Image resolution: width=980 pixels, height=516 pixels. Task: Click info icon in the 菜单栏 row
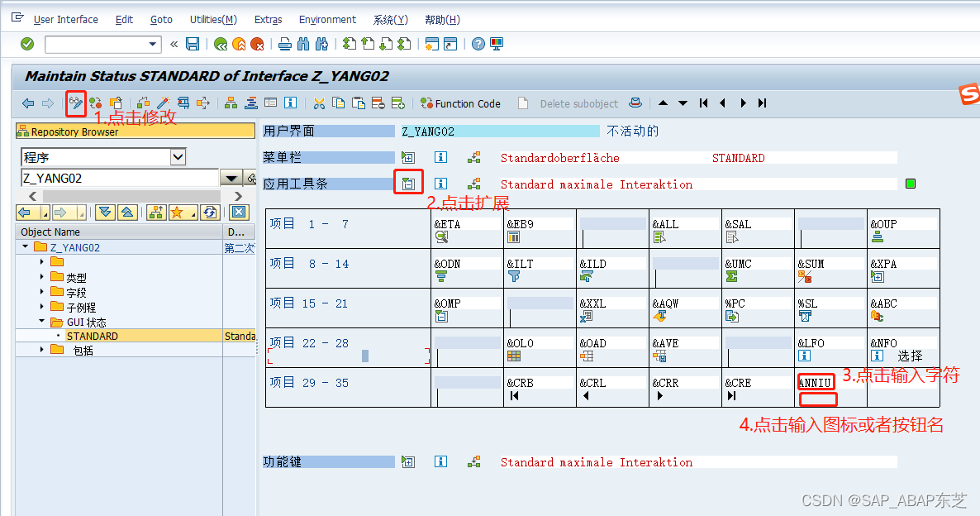pos(440,158)
